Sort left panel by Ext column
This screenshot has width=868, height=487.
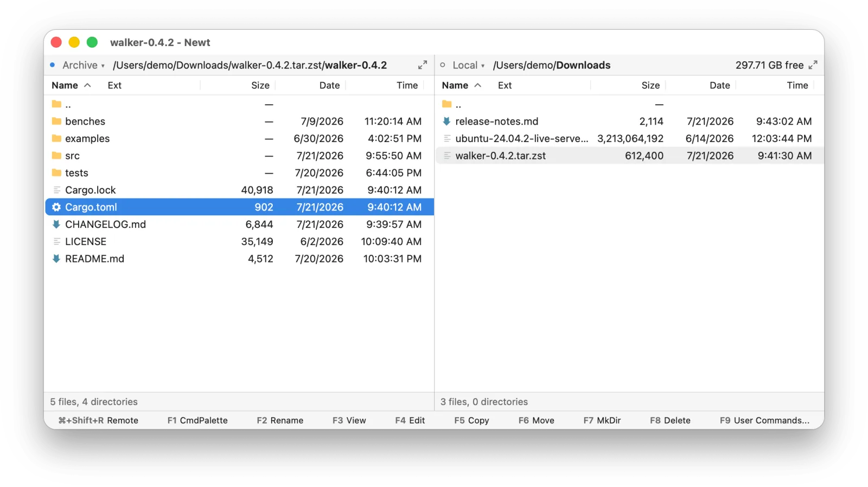click(x=114, y=85)
